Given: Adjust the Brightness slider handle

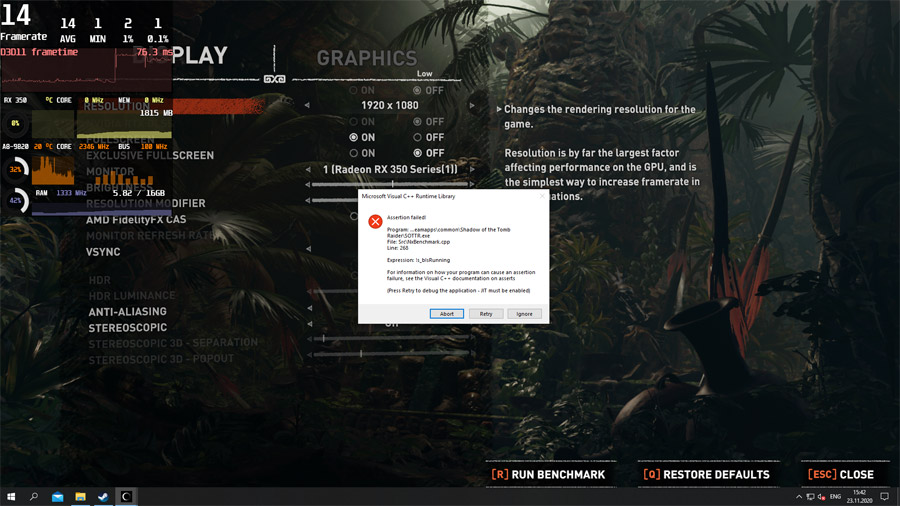Looking at the screenshot, I should pos(392,184).
